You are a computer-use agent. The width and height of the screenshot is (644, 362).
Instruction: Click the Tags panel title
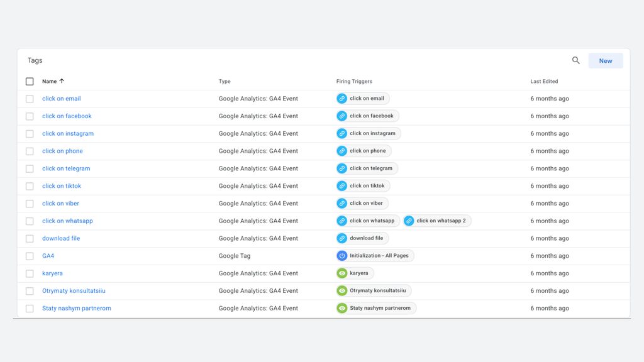click(35, 60)
